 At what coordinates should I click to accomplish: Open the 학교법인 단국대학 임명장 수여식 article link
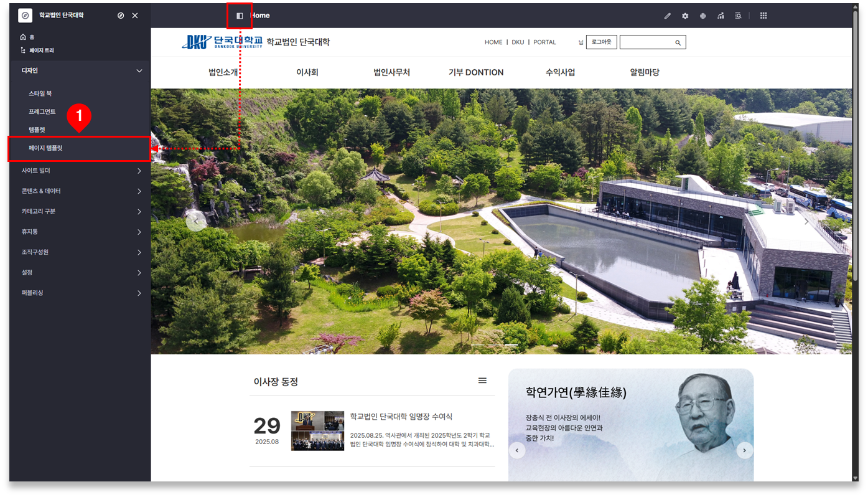point(401,417)
